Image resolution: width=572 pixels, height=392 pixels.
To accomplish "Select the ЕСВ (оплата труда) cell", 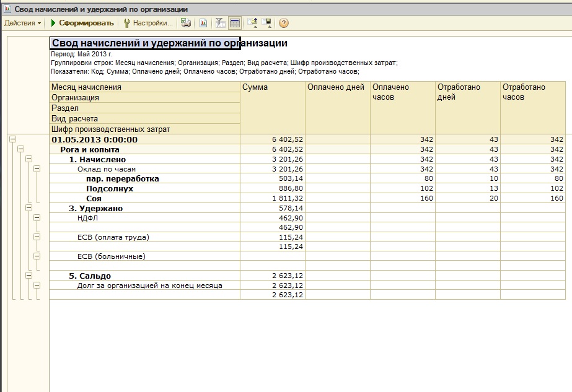I will 145,237.
